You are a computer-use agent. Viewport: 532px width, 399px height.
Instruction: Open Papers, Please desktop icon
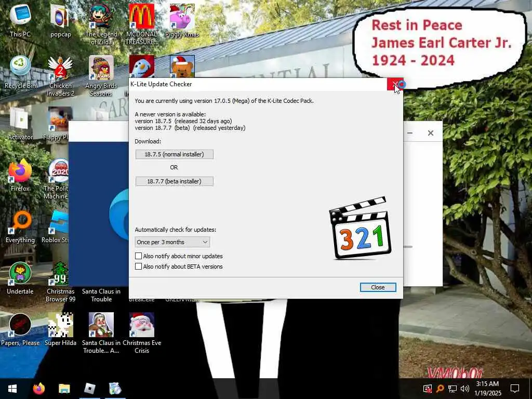pyautogui.click(x=20, y=330)
